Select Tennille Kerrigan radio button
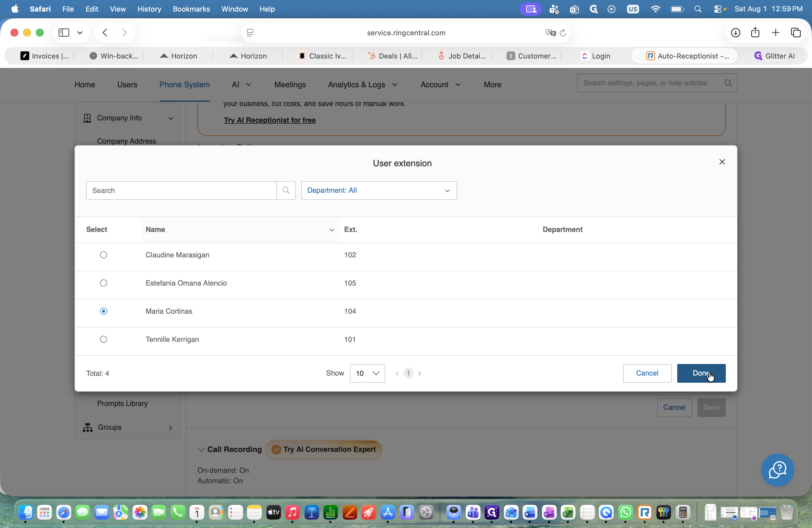The height and width of the screenshot is (528, 812). [x=103, y=339]
